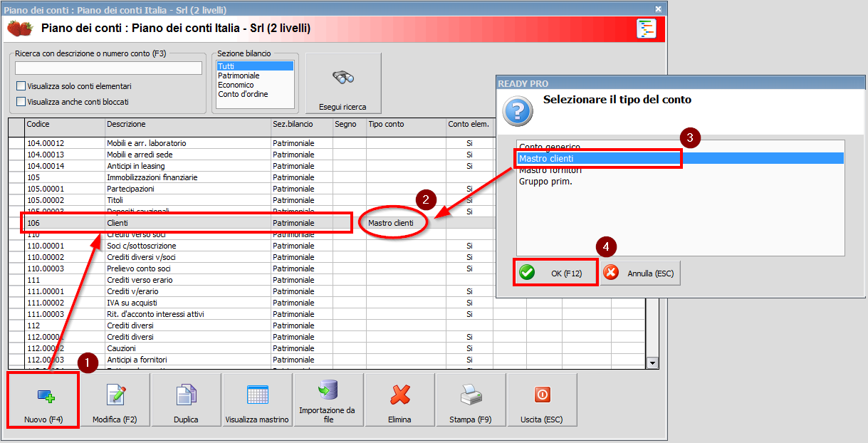This screenshot has height=443, width=868.
Task: Create a new account with Nuovo (F4)
Action: 42,400
